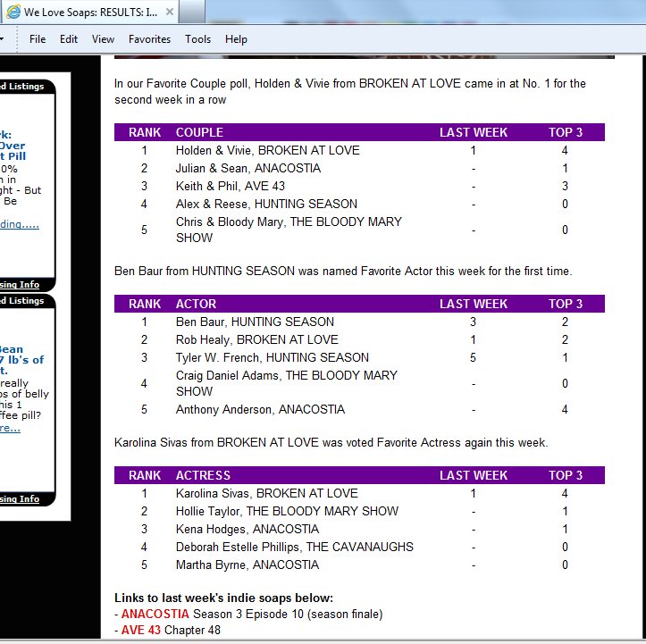Click the lower ad's blue 'Bean' headline
The height and width of the screenshot is (644, 646).
[x=12, y=349]
